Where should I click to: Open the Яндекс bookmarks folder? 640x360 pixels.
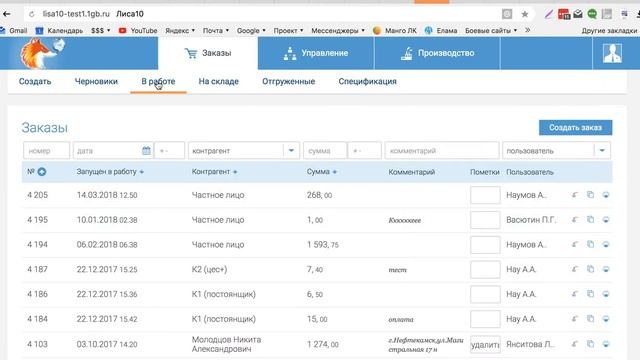[x=180, y=31]
